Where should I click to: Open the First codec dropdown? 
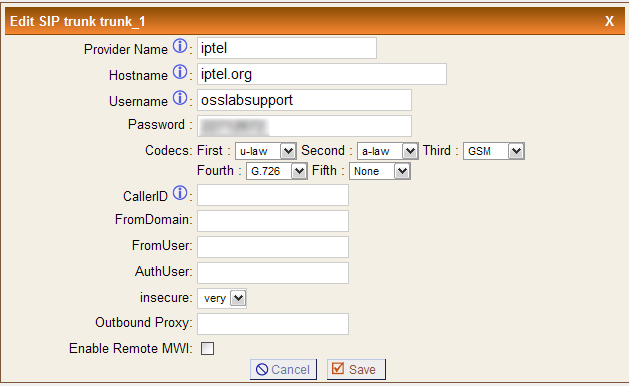pos(266,151)
